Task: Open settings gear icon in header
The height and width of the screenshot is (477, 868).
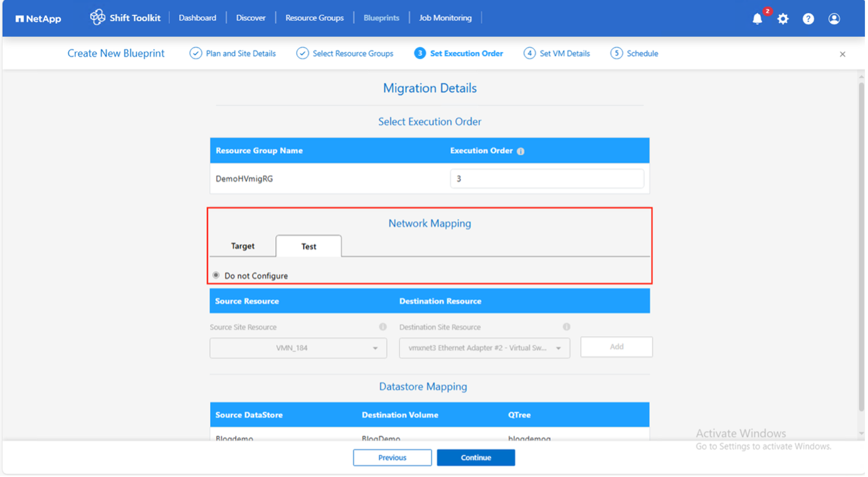Action: tap(783, 19)
